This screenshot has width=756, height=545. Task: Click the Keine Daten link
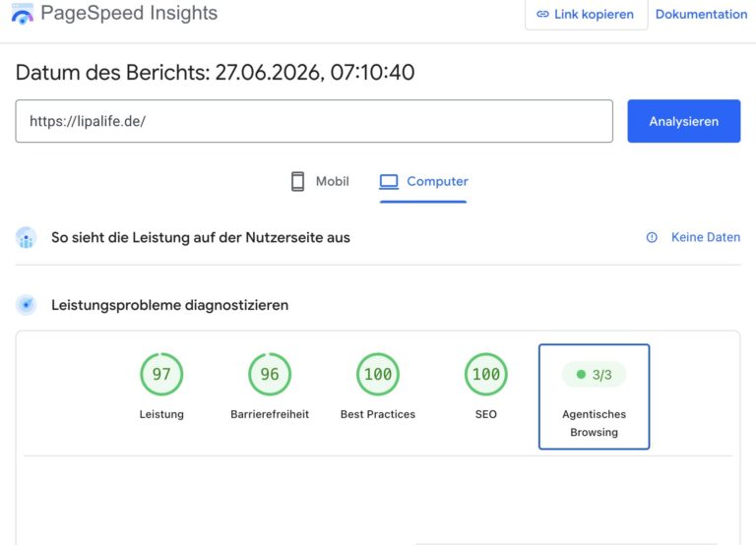click(706, 237)
